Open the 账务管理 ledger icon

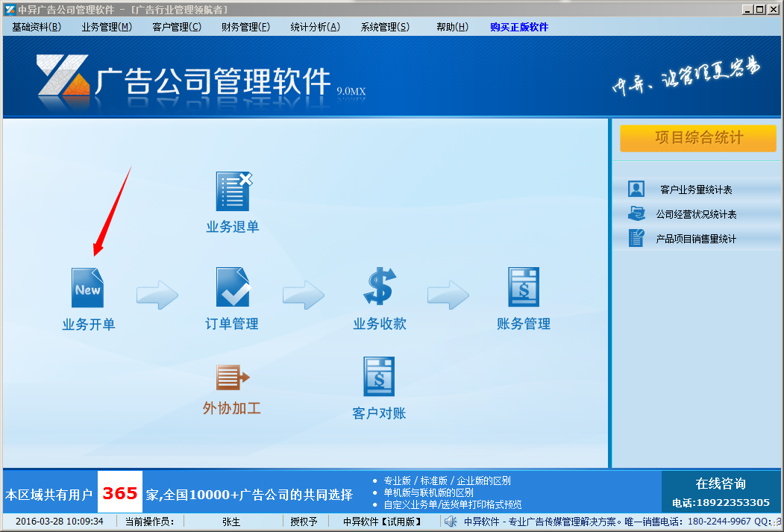click(x=524, y=288)
